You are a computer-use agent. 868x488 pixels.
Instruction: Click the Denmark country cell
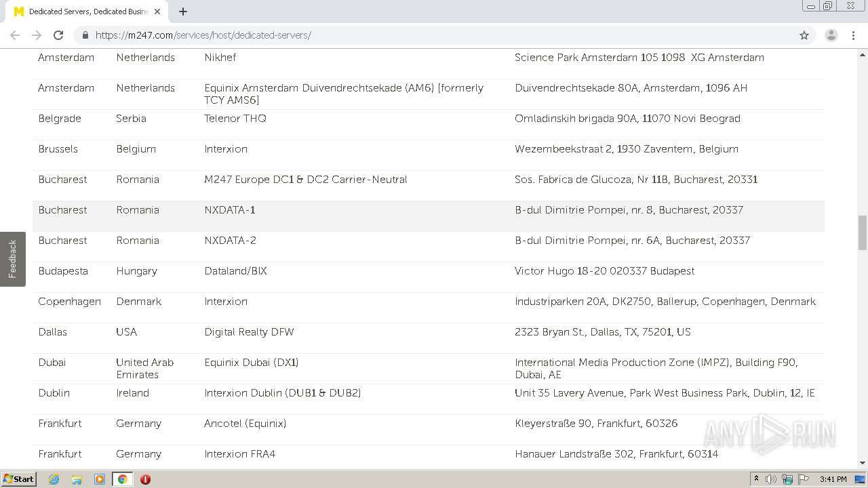click(138, 302)
